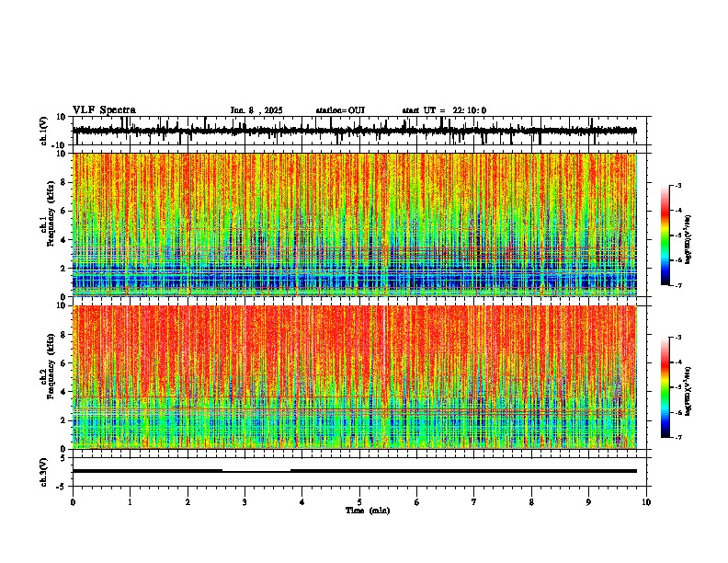Click the 'VLF Spectra' title text
The height and width of the screenshot is (563, 728).
coord(104,110)
